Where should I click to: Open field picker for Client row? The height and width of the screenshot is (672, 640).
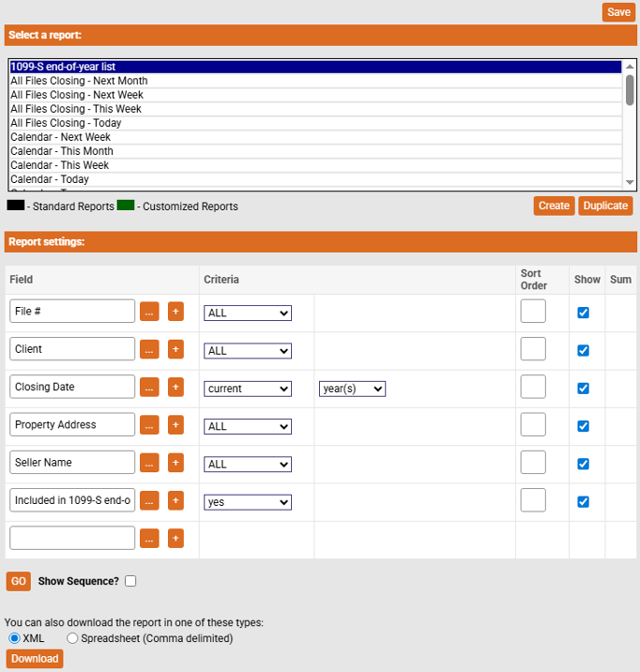pos(149,349)
